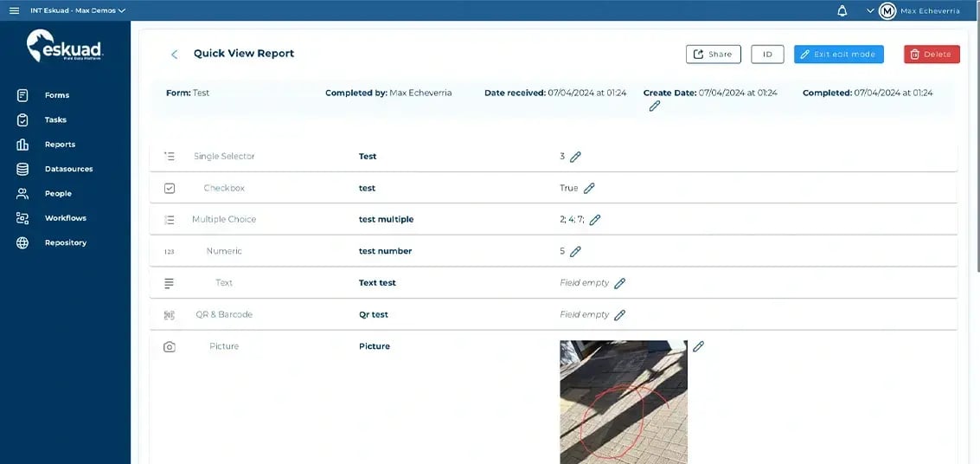Click the Share button
Image resolution: width=980 pixels, height=464 pixels.
(713, 55)
